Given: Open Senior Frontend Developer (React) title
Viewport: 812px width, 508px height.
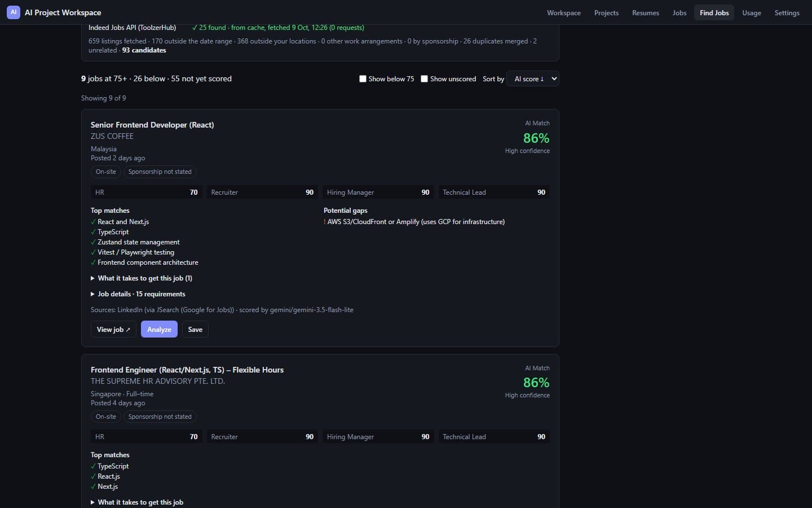Looking at the screenshot, I should click(x=152, y=125).
